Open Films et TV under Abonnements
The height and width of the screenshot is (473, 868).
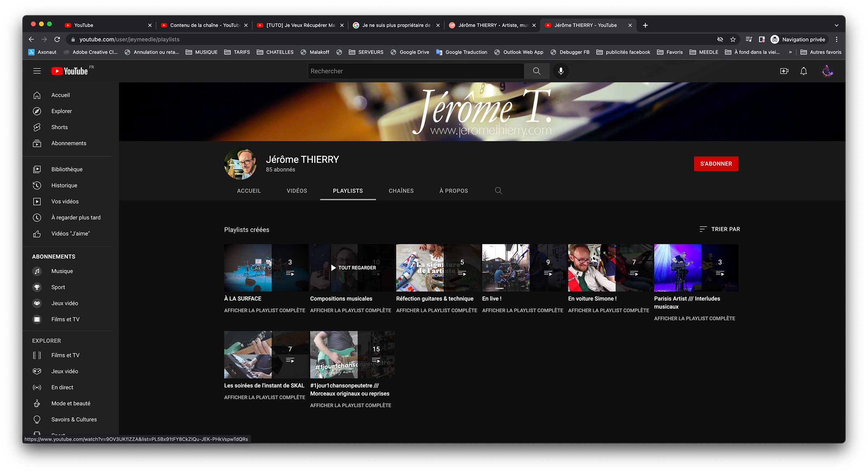point(71,319)
